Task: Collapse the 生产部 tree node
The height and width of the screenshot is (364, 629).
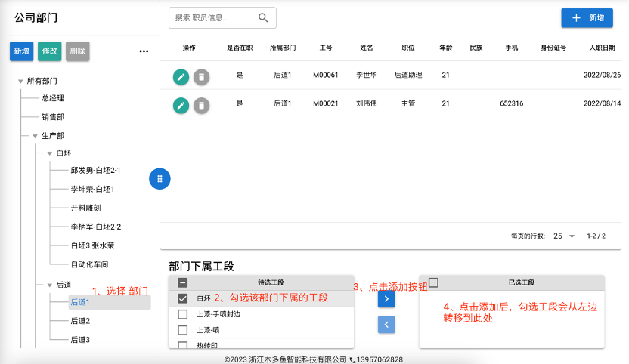Action: [x=35, y=136]
